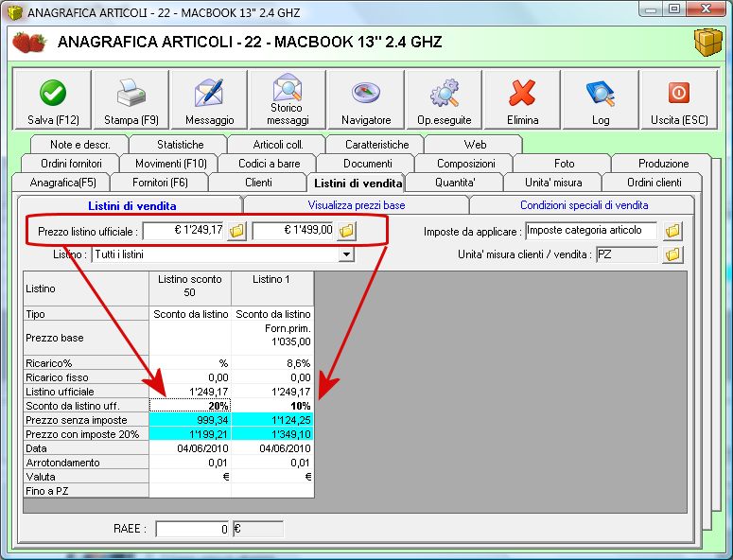
Task: Select main Listini di vendita tab
Action: tap(358, 184)
